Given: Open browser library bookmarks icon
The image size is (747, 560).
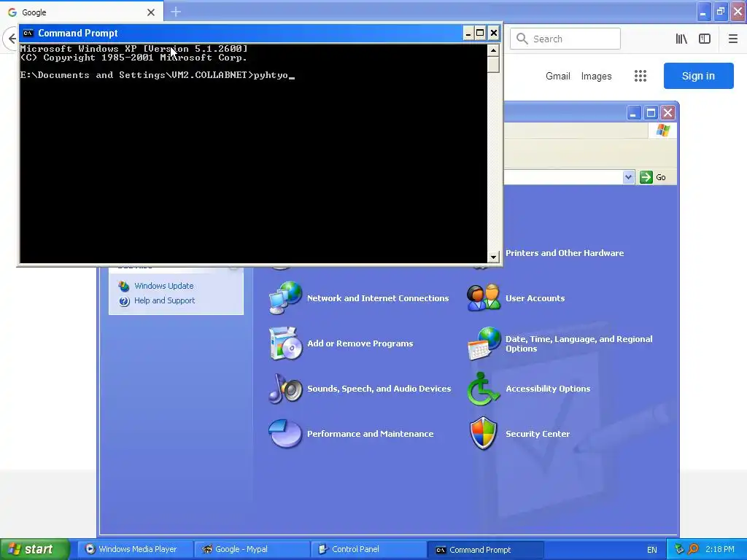Looking at the screenshot, I should click(681, 39).
